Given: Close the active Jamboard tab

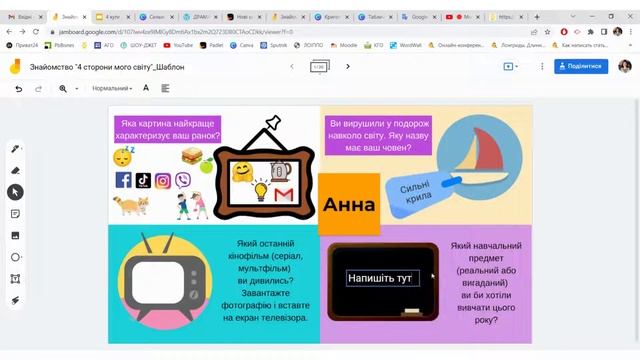Looking at the screenshot, I should pyautogui.click(x=84, y=17).
